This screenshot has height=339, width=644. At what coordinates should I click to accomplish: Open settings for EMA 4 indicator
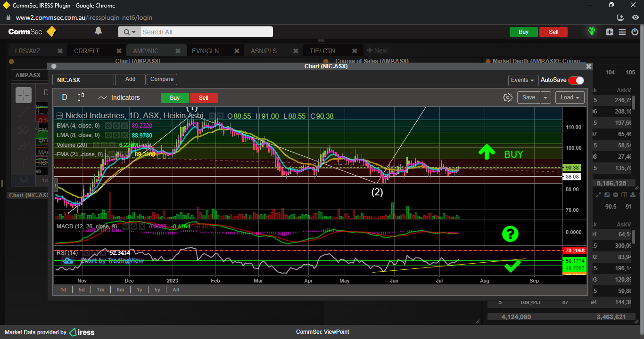[x=116, y=126]
